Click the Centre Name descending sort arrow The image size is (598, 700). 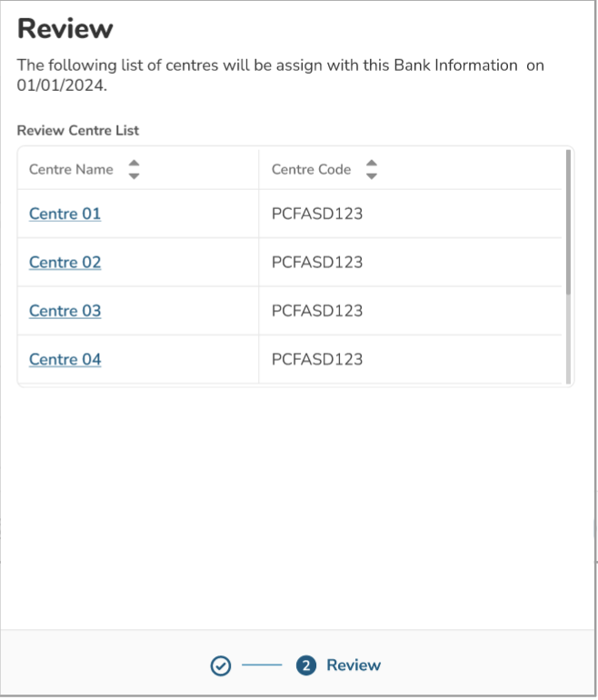click(x=134, y=175)
